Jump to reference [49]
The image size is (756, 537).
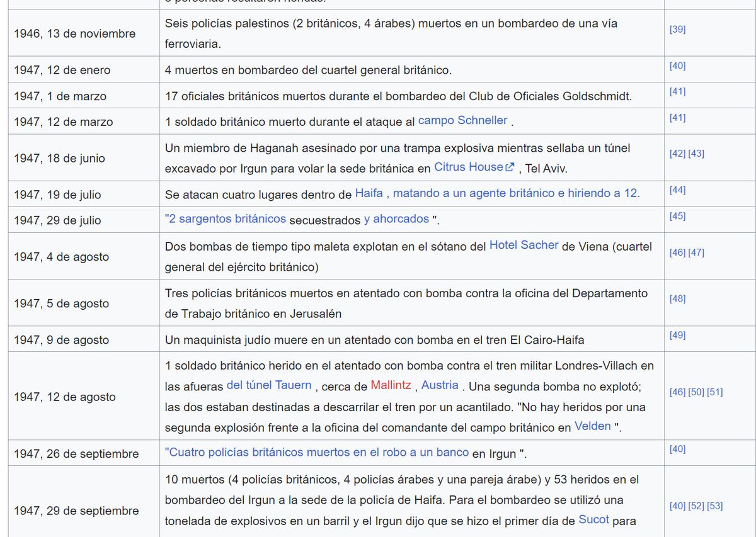677,336
